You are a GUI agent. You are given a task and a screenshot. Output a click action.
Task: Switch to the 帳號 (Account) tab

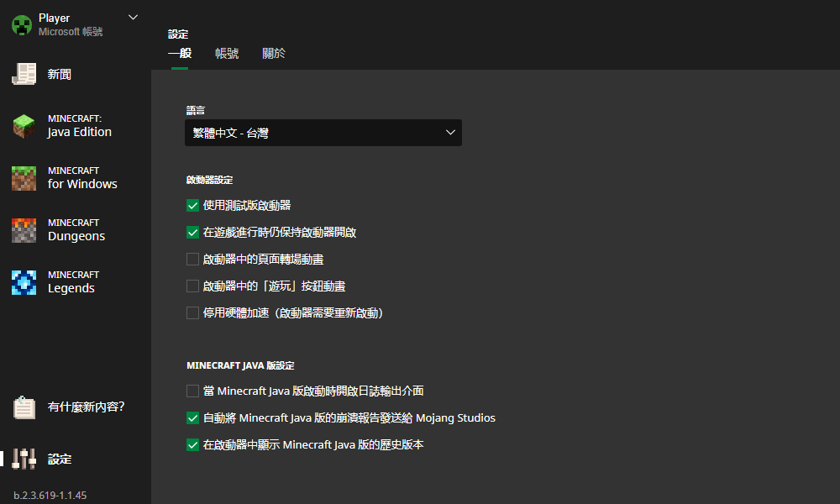click(227, 53)
